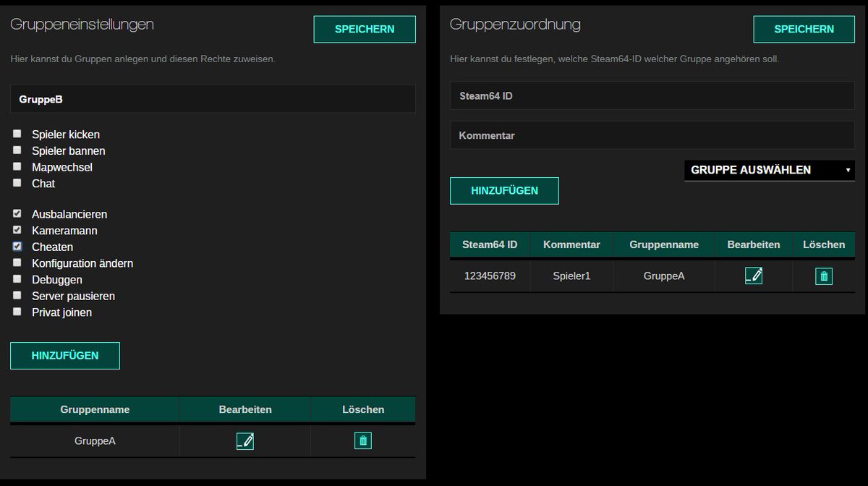Enable the Spieler kicken permission
This screenshot has height=486, width=868.
[x=17, y=133]
